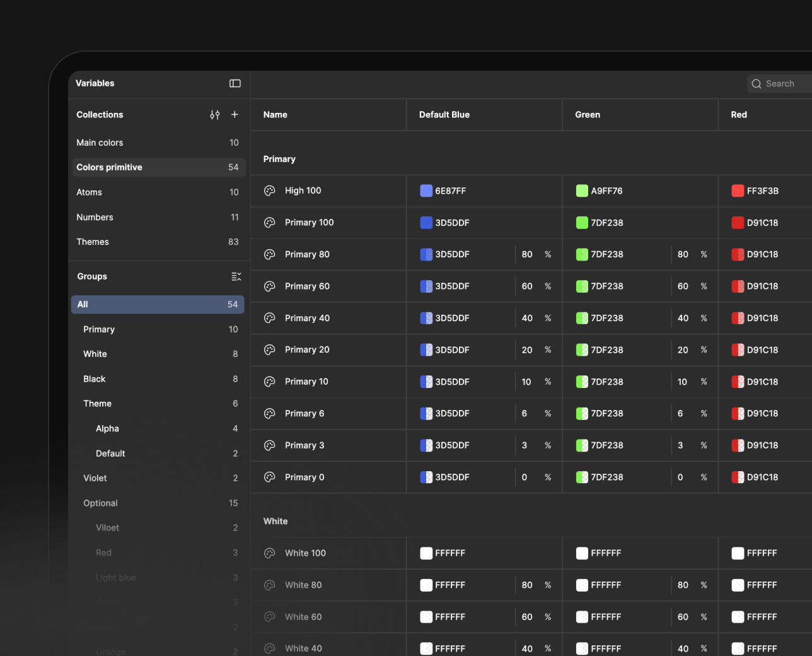Image resolution: width=812 pixels, height=656 pixels.
Task: Edit Primary 40 Default Blue opacity value
Action: 527,318
